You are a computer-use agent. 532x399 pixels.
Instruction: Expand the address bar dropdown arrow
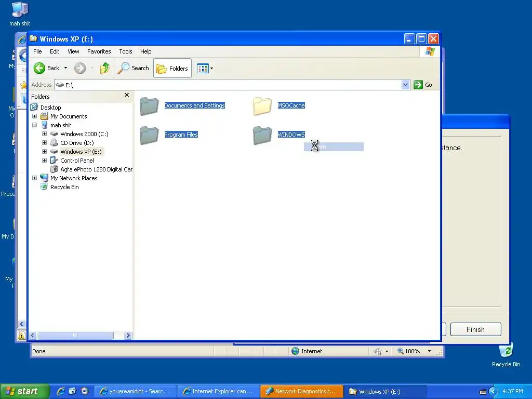coord(405,85)
